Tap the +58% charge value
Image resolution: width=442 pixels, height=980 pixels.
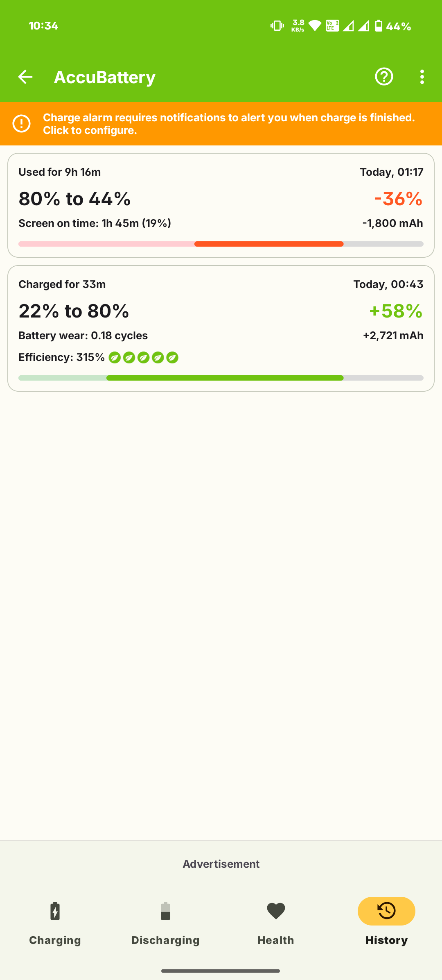(x=395, y=311)
